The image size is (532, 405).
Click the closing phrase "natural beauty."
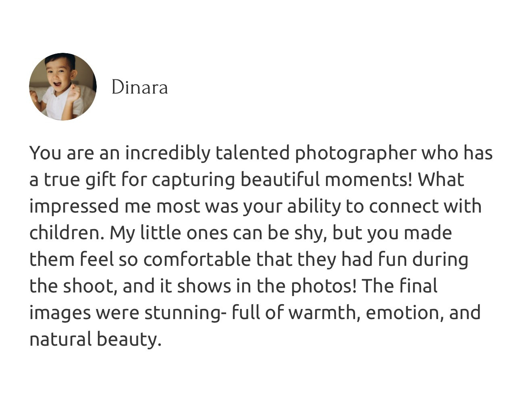(95, 339)
